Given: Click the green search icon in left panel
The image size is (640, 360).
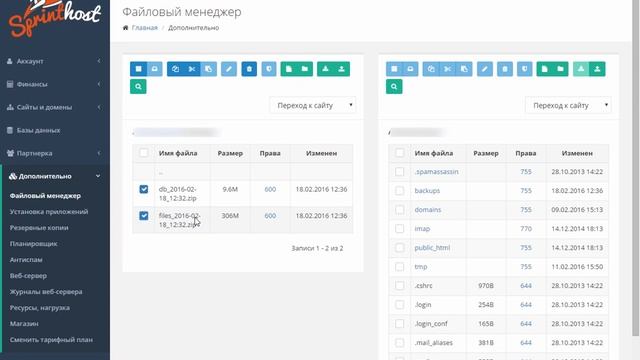Looking at the screenshot, I should tap(138, 87).
